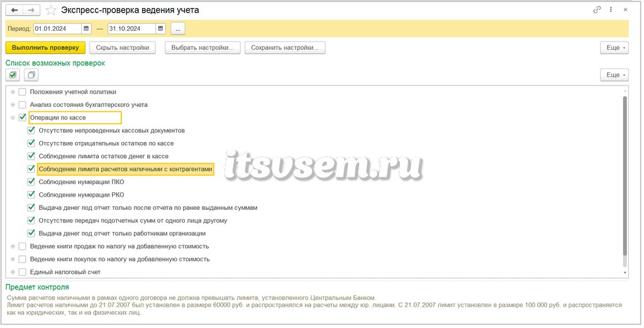Uncheck Выдача денег только работникам организации
Screen dimensions: 644x328
tap(31, 233)
